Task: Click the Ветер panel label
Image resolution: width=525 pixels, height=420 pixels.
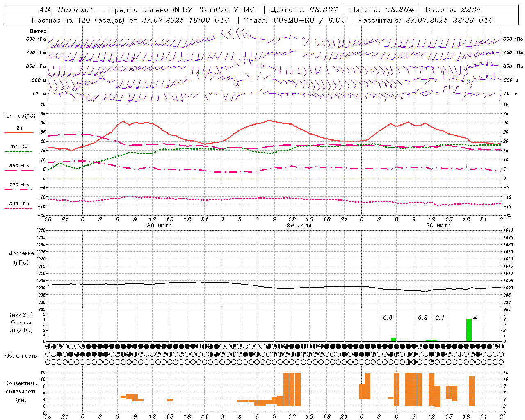Action: [38, 31]
